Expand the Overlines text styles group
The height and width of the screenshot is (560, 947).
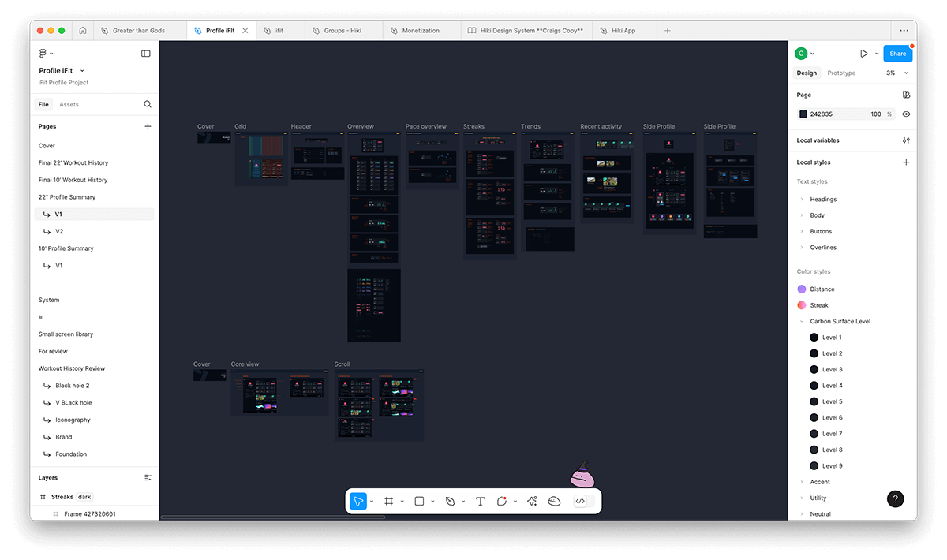click(x=802, y=248)
